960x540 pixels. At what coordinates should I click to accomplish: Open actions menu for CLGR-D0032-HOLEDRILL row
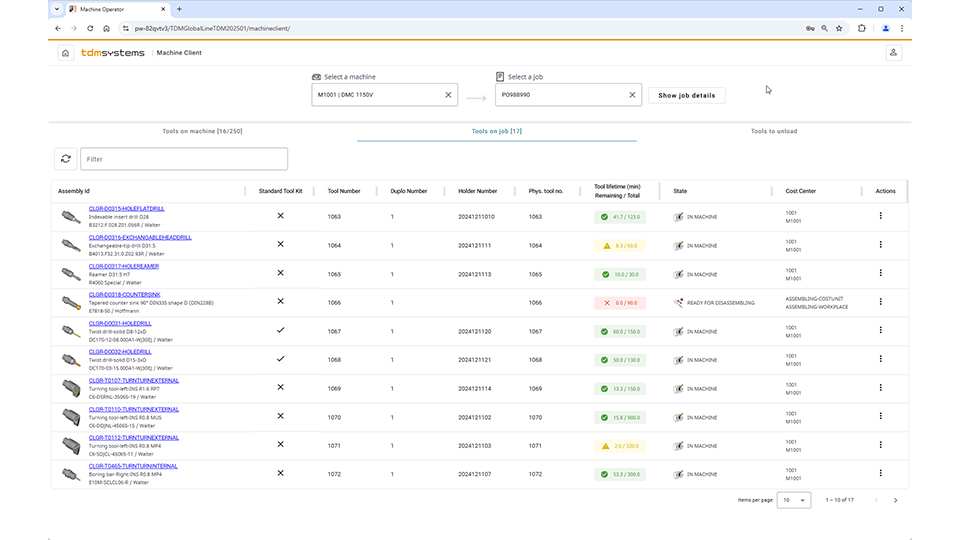tap(880, 359)
